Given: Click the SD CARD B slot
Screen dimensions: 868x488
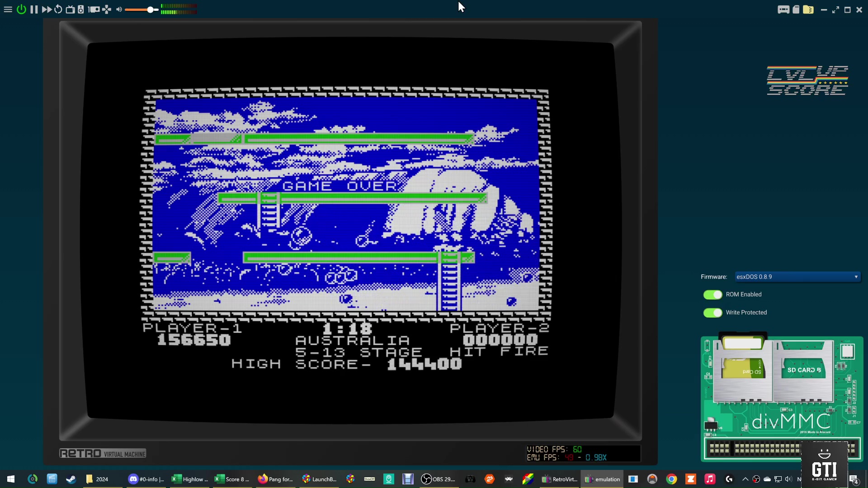Looking at the screenshot, I should tap(804, 370).
